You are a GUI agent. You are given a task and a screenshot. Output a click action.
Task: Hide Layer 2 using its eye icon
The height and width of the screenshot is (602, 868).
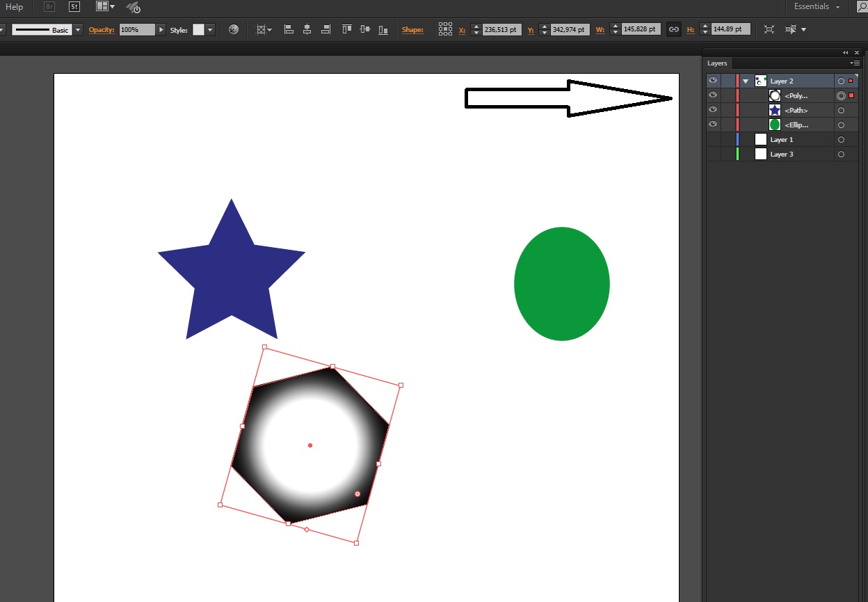pyautogui.click(x=713, y=81)
